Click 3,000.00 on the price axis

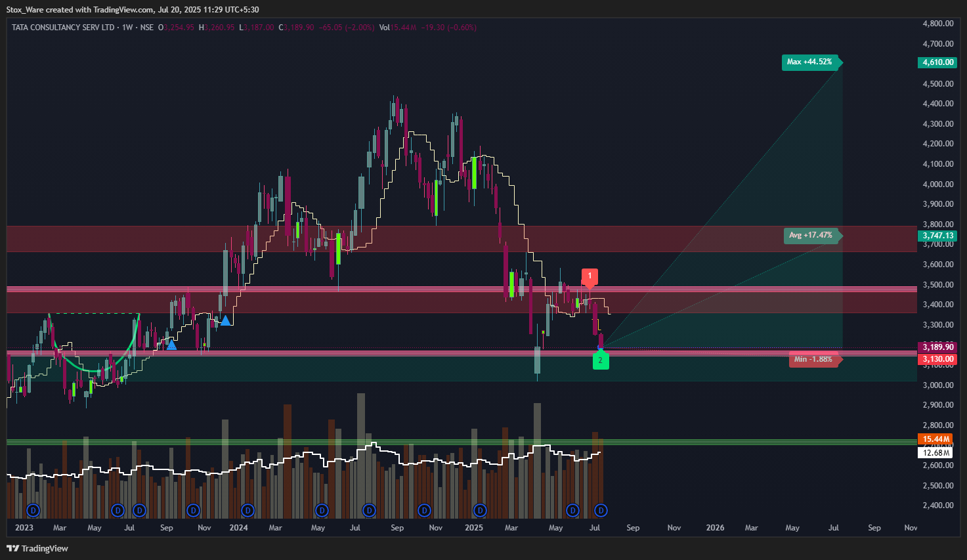coord(938,385)
